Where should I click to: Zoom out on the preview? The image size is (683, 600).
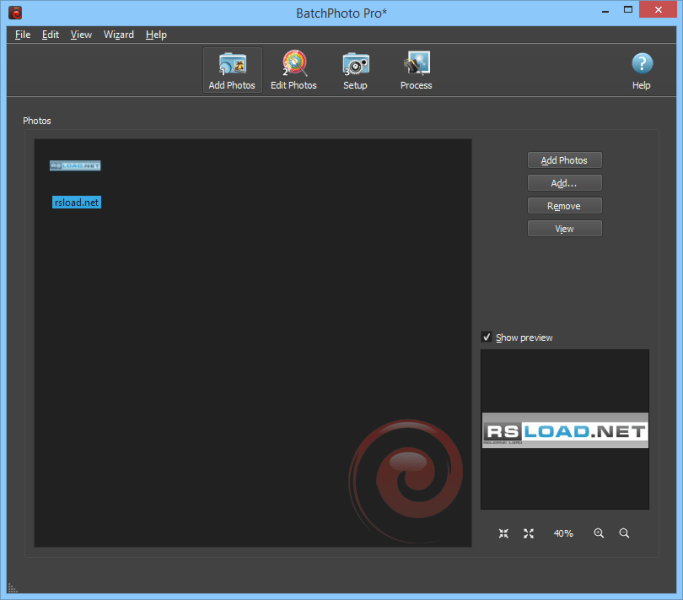tap(624, 533)
